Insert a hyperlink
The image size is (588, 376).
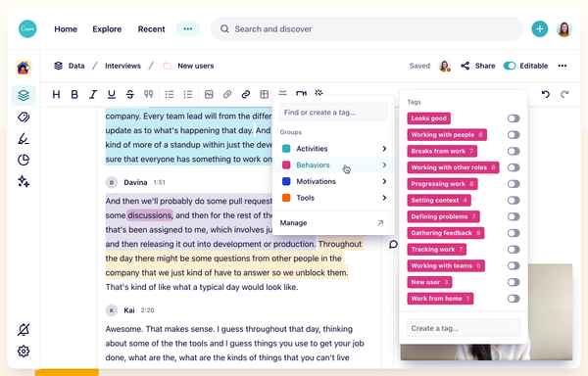(x=246, y=94)
